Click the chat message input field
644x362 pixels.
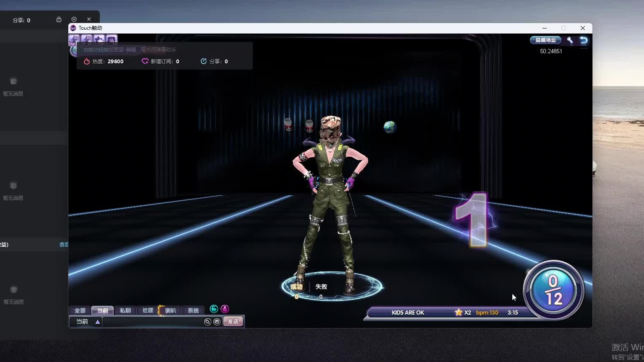point(153,322)
